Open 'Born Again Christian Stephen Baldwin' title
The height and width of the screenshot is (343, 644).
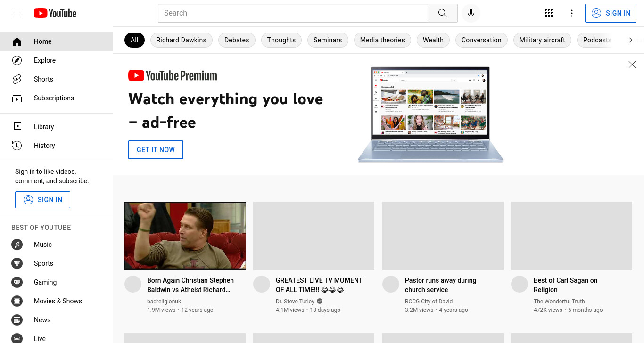190,285
